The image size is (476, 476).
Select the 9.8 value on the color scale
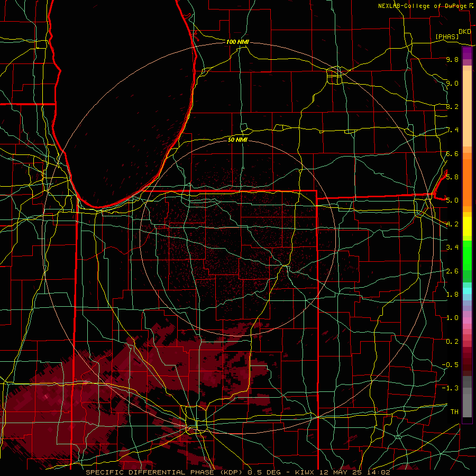tap(452, 59)
